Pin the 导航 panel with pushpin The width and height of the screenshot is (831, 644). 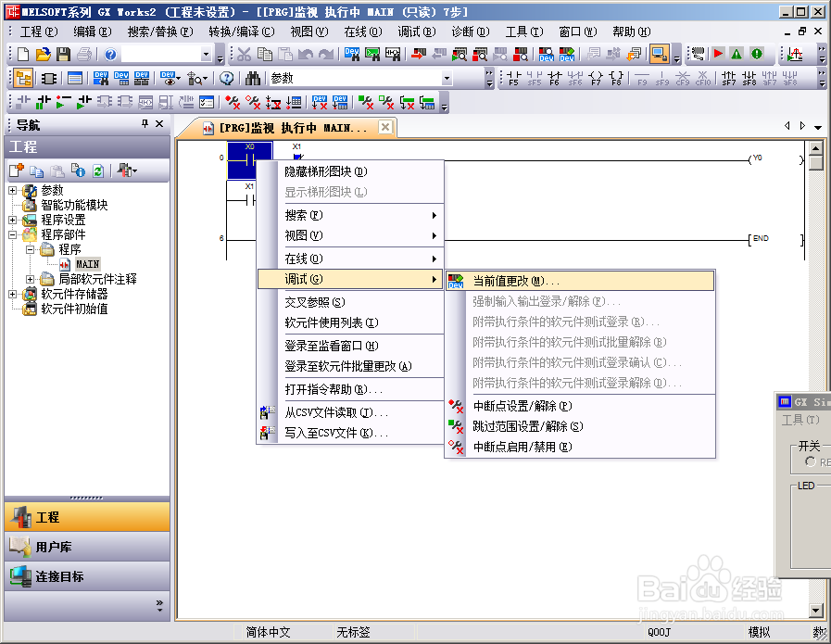point(145,123)
